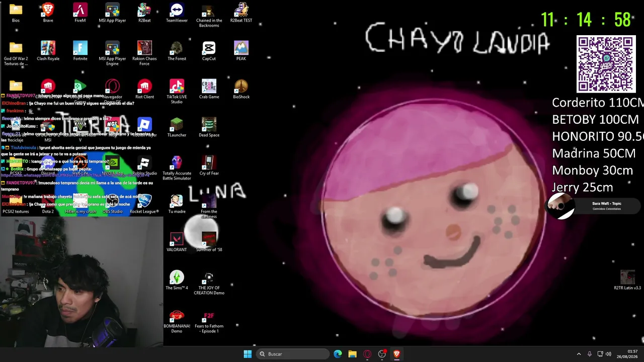Click the Buscar taskbar search box
The height and width of the screenshot is (362, 644).
coord(293,354)
